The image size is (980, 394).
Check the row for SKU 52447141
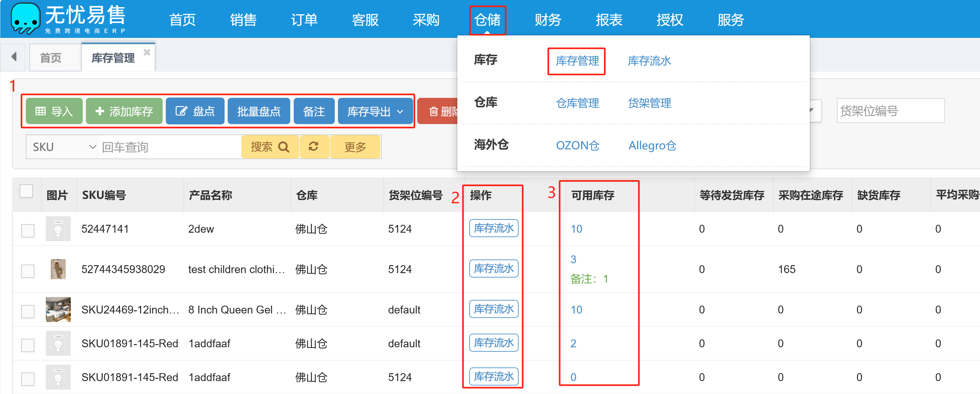click(x=28, y=230)
